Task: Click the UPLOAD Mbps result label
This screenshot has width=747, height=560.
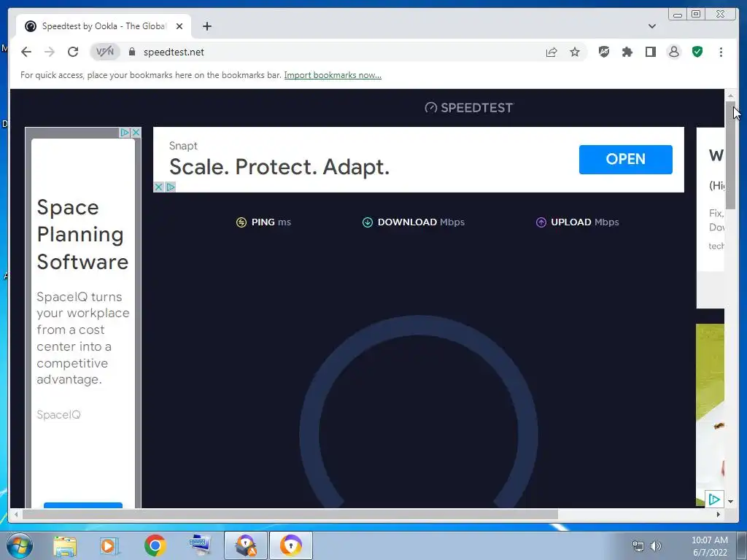Action: pos(585,222)
